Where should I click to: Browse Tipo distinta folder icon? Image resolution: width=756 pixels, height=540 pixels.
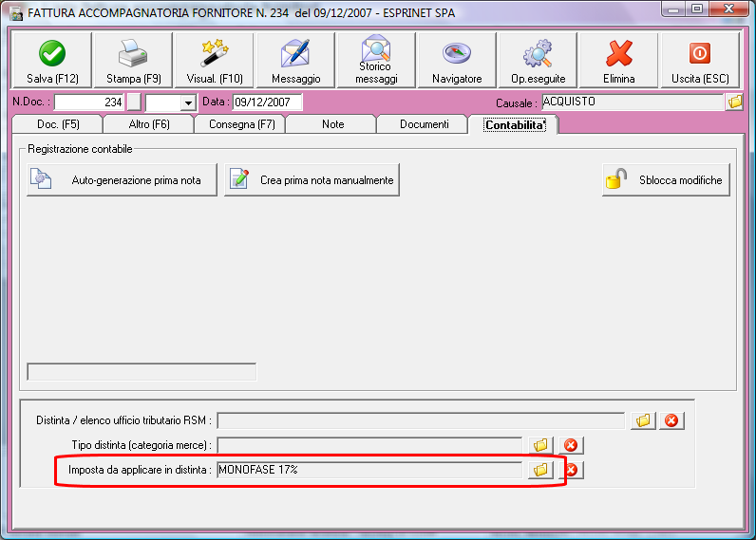pyautogui.click(x=540, y=445)
